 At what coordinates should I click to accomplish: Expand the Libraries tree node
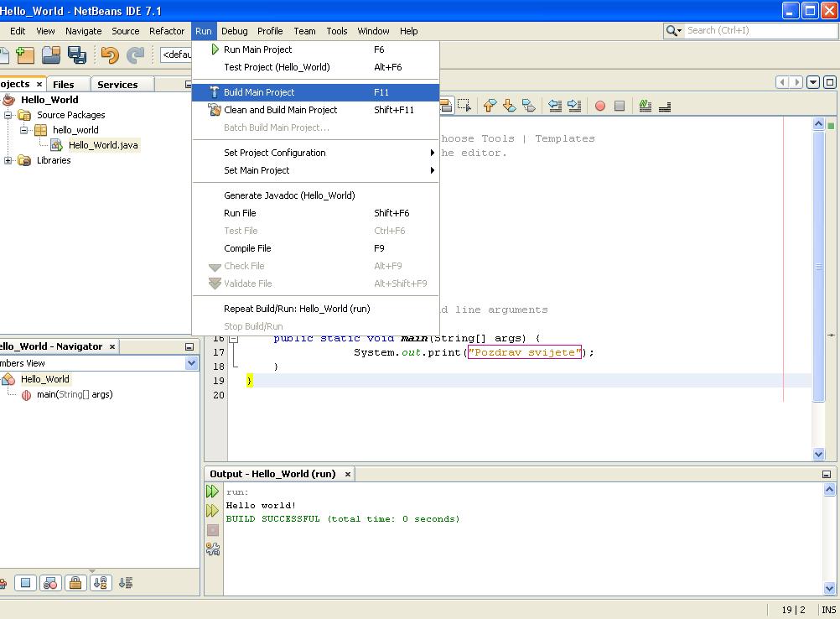click(x=8, y=160)
